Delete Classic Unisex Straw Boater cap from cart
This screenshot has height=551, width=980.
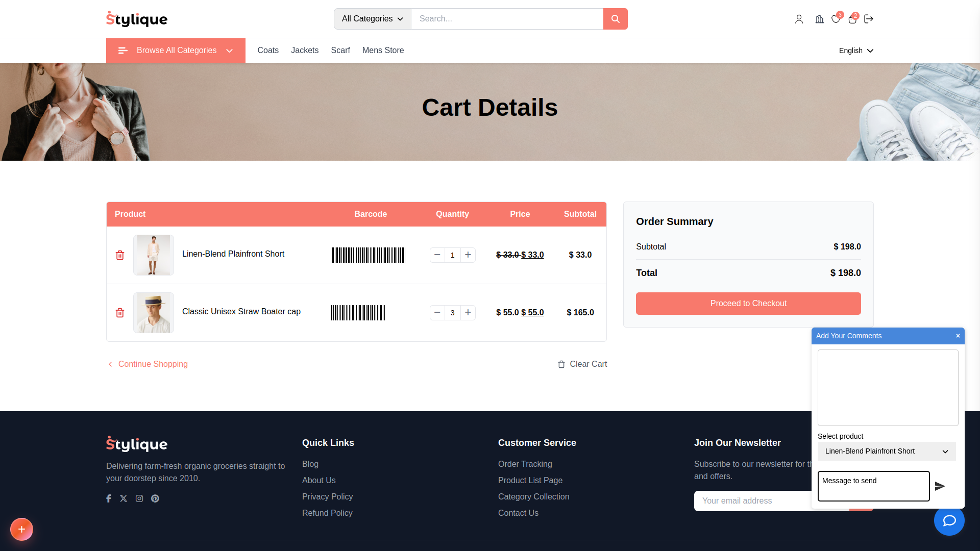point(120,313)
